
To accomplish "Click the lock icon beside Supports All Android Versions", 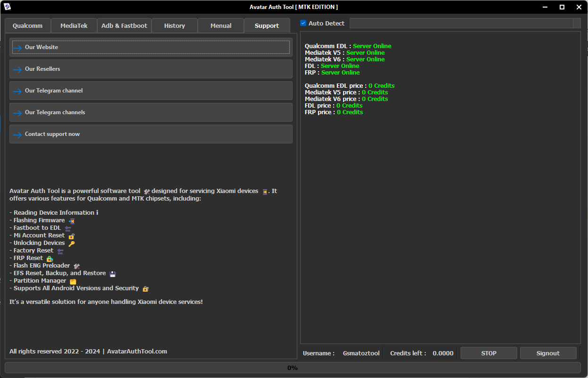I will 145,288.
